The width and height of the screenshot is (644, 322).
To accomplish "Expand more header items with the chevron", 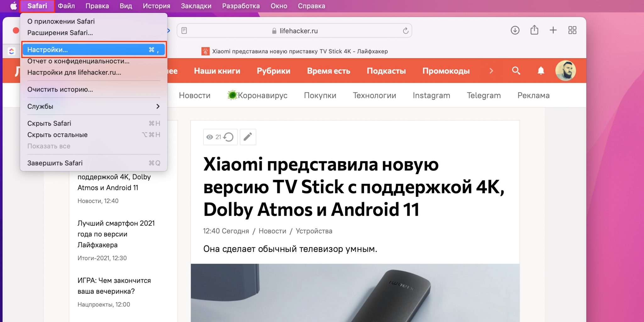I will [x=491, y=71].
